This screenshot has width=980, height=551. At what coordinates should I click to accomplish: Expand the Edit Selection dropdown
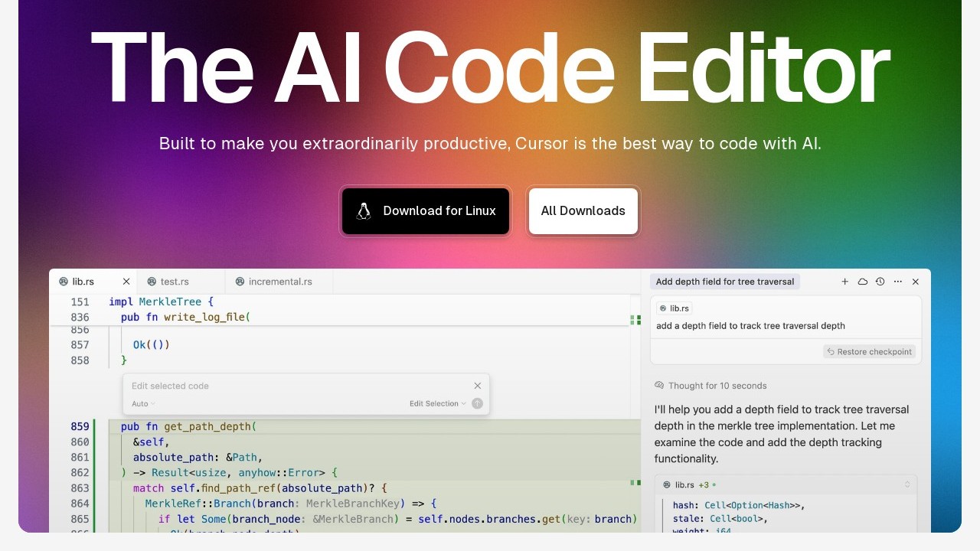point(437,403)
